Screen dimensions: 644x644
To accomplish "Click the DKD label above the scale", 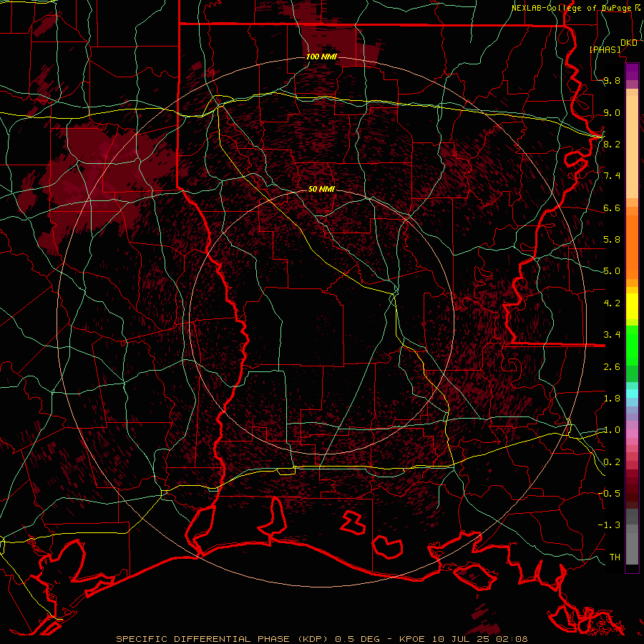I will (629, 43).
